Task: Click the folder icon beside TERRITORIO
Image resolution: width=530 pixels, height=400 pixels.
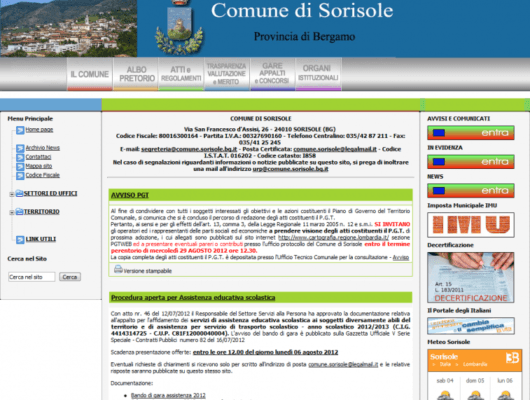Action: (x=19, y=212)
